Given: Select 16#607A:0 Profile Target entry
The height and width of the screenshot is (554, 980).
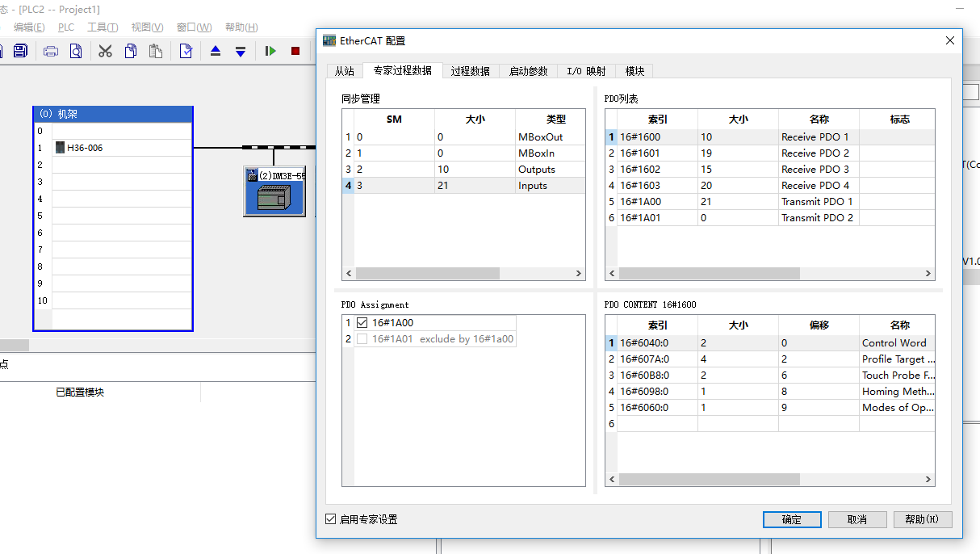Looking at the screenshot, I should (770, 359).
